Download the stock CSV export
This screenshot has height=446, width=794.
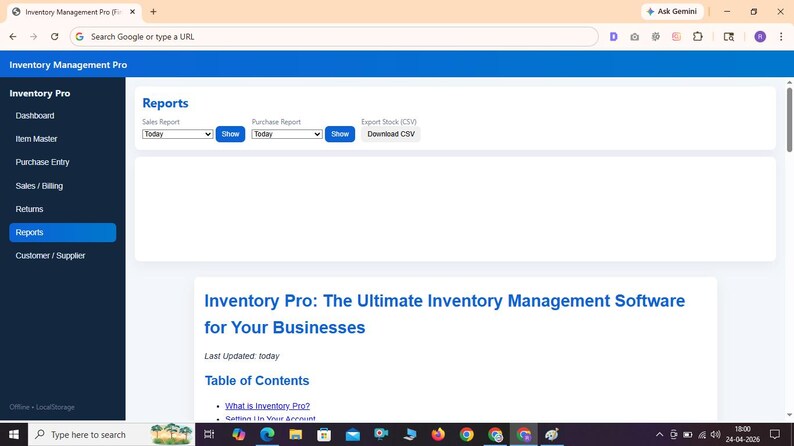point(391,134)
